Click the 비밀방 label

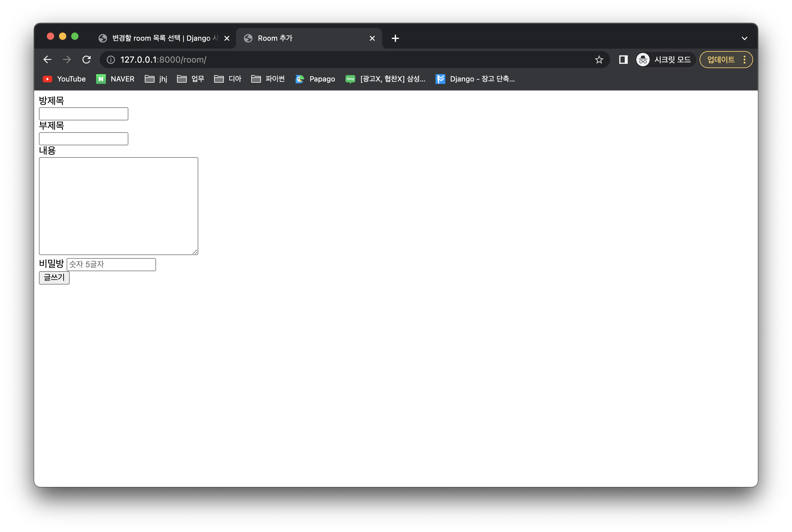click(51, 264)
